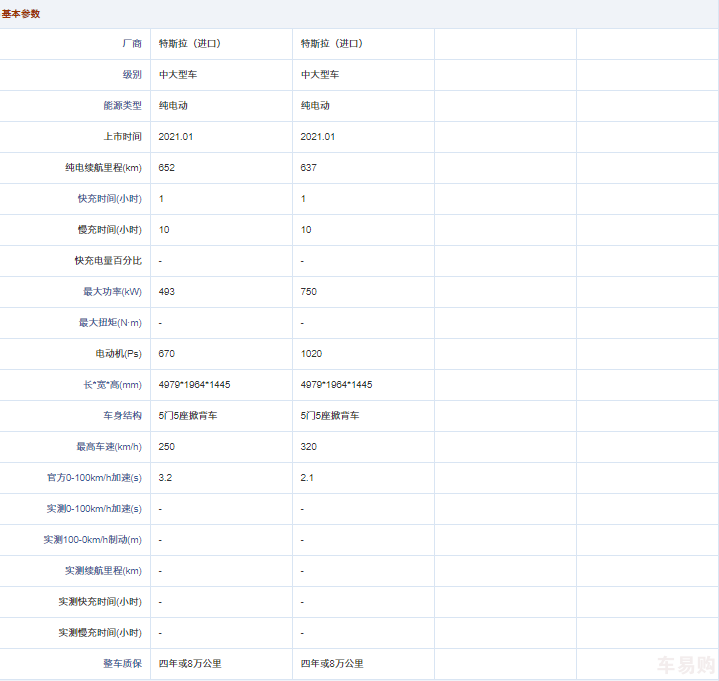Select 5门5座掀背车 in the first vehicle column
This screenshot has height=681, width=719.
188,415
